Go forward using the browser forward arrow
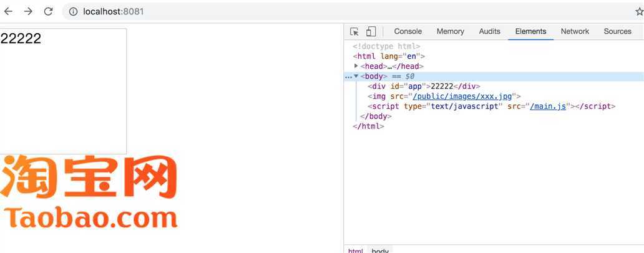 tap(28, 11)
